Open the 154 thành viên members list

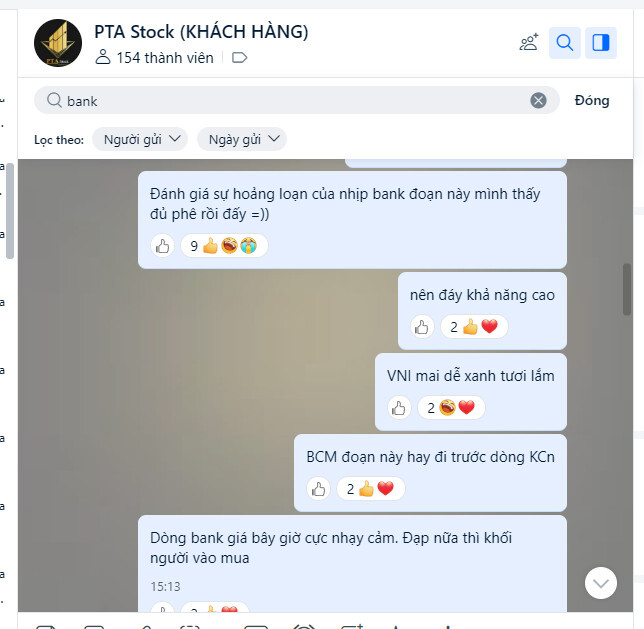click(x=154, y=58)
